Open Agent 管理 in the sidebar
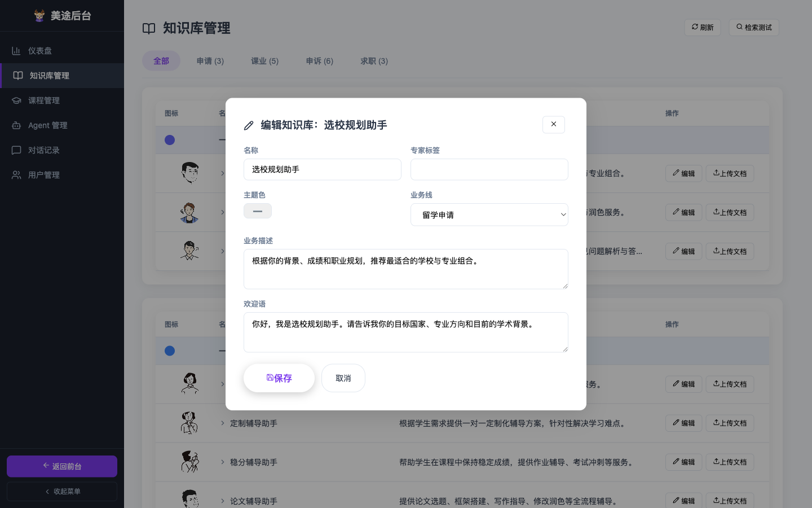 click(62, 125)
